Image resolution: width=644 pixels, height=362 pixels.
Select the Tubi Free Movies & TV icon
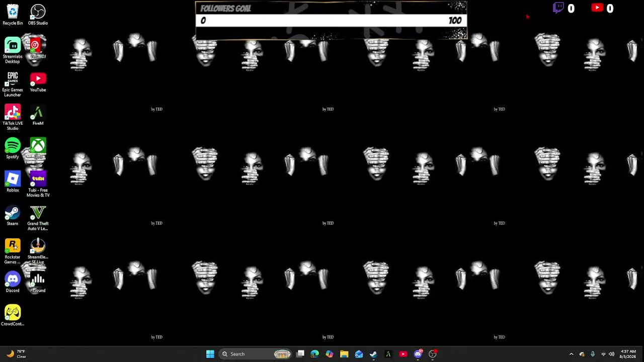[x=38, y=184]
